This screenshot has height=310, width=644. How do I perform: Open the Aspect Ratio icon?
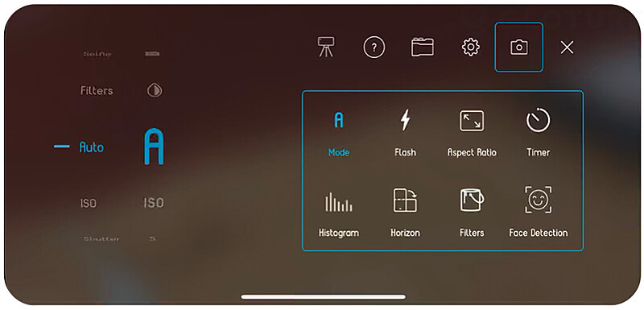(x=472, y=121)
